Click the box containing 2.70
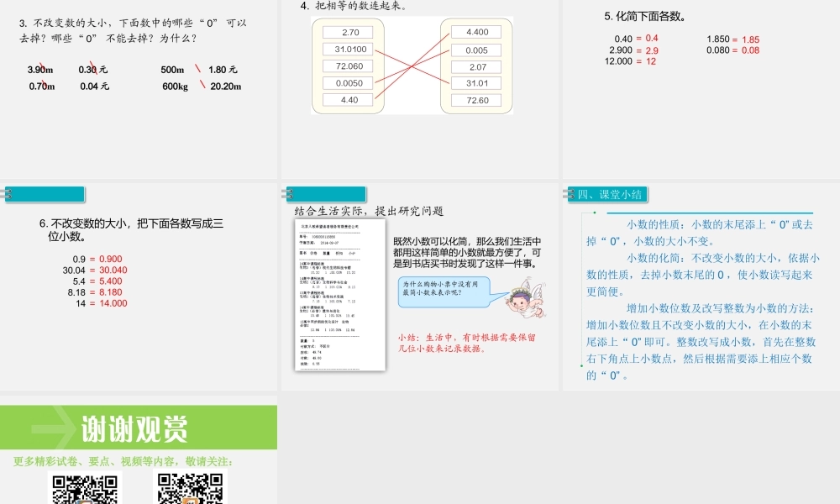This screenshot has height=504, width=840. (x=348, y=31)
